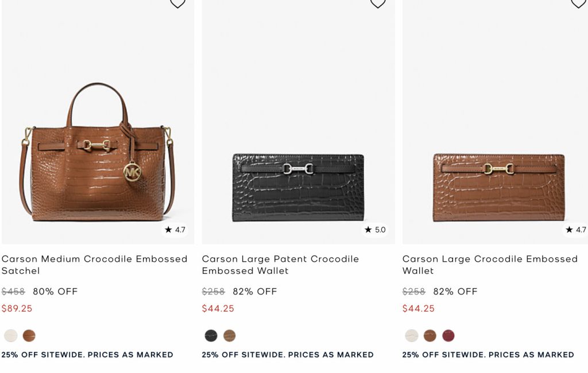
Task: Favorite the Carson Medium Satchel with heart icon
Action: click(x=177, y=3)
